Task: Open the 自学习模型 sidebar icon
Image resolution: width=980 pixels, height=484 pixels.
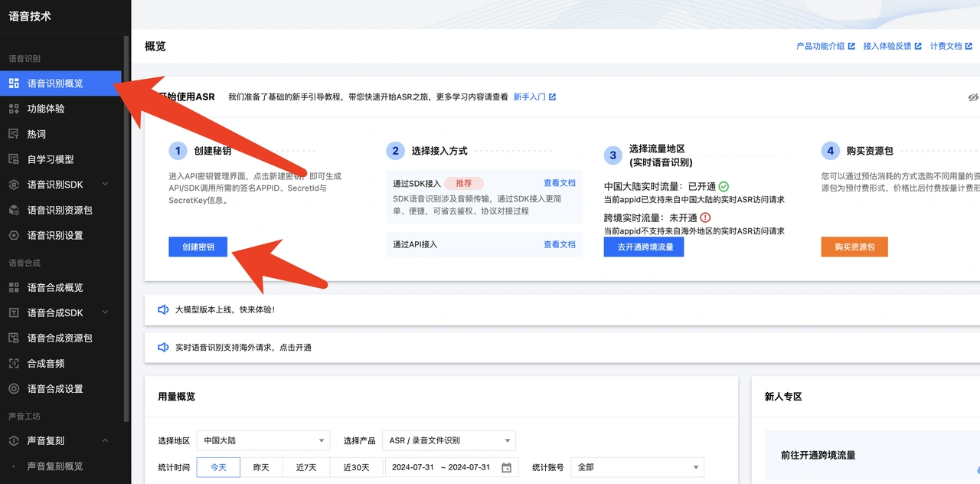Action: coord(14,159)
